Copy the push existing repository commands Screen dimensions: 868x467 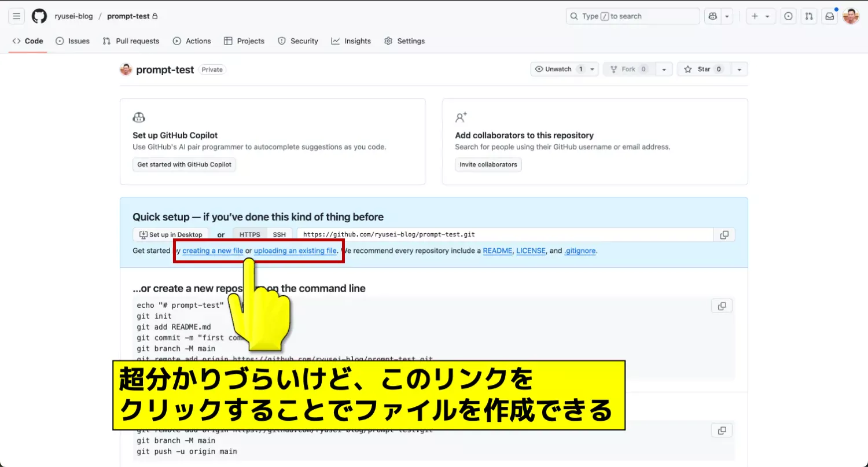(x=722, y=431)
